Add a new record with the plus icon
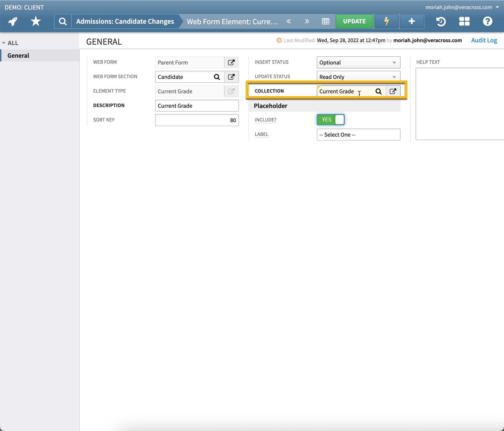 coord(412,21)
